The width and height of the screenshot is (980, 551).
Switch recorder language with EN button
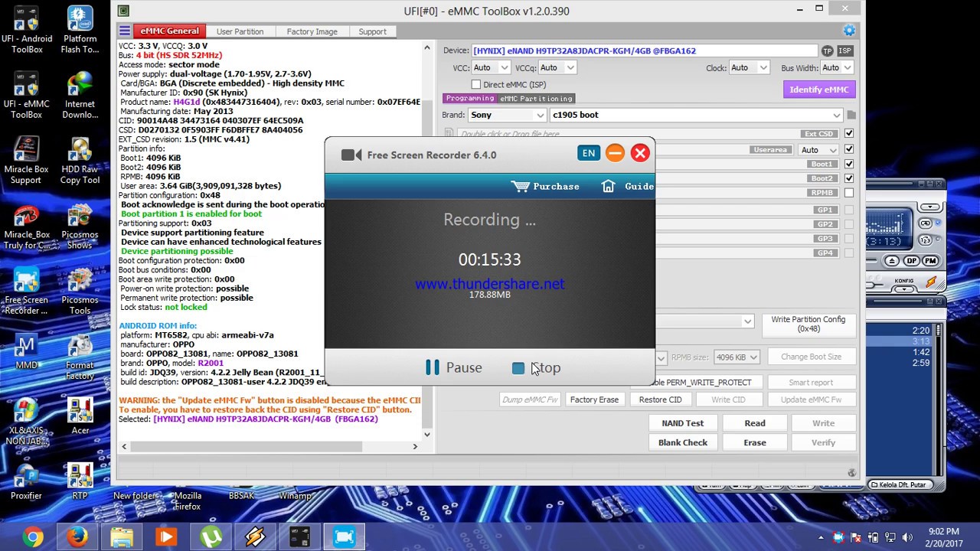(589, 153)
